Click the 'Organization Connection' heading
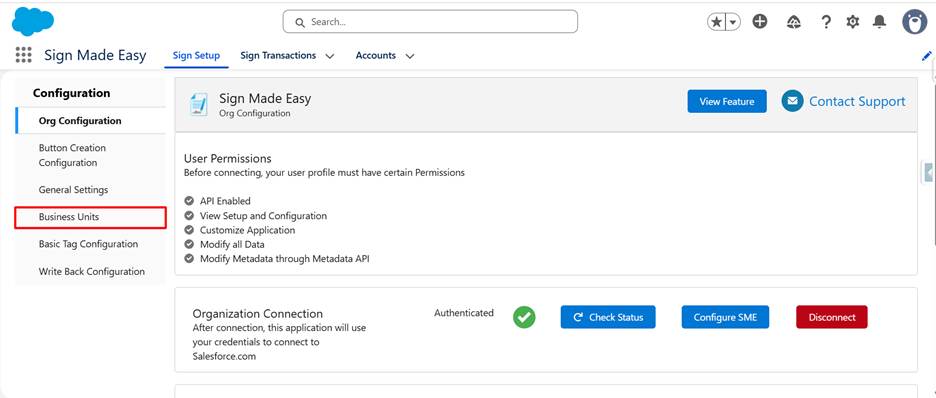936x398 pixels. click(257, 314)
